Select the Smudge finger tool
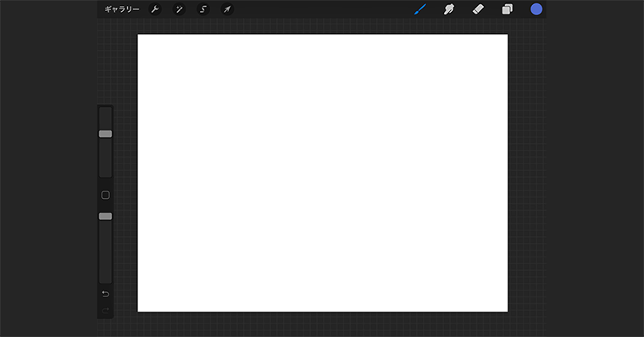644x337 pixels. point(449,9)
